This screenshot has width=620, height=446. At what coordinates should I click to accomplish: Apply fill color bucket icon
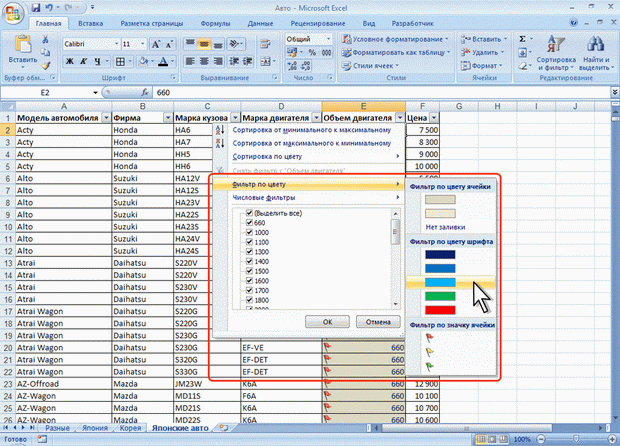(143, 61)
